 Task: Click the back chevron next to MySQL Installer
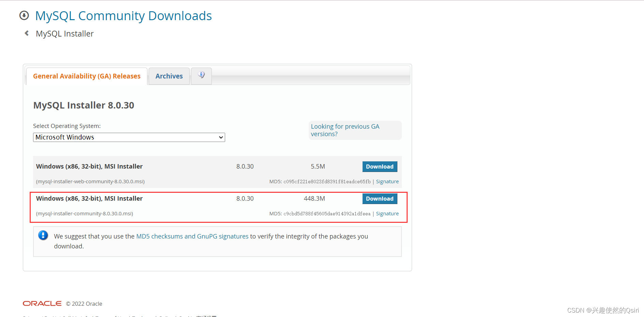coord(27,33)
